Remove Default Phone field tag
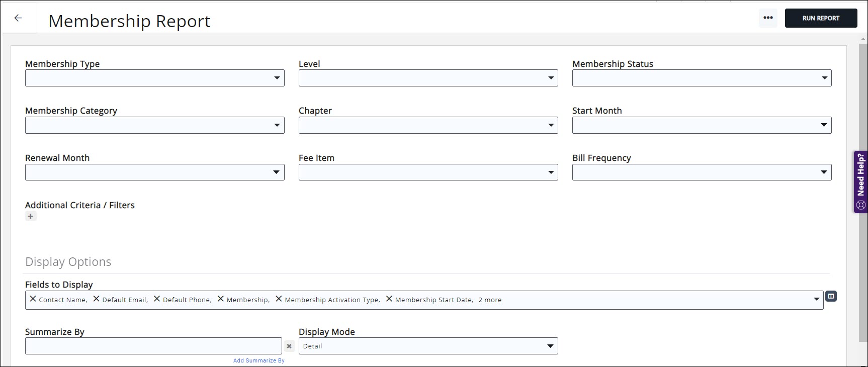The image size is (868, 367). pyautogui.click(x=157, y=299)
